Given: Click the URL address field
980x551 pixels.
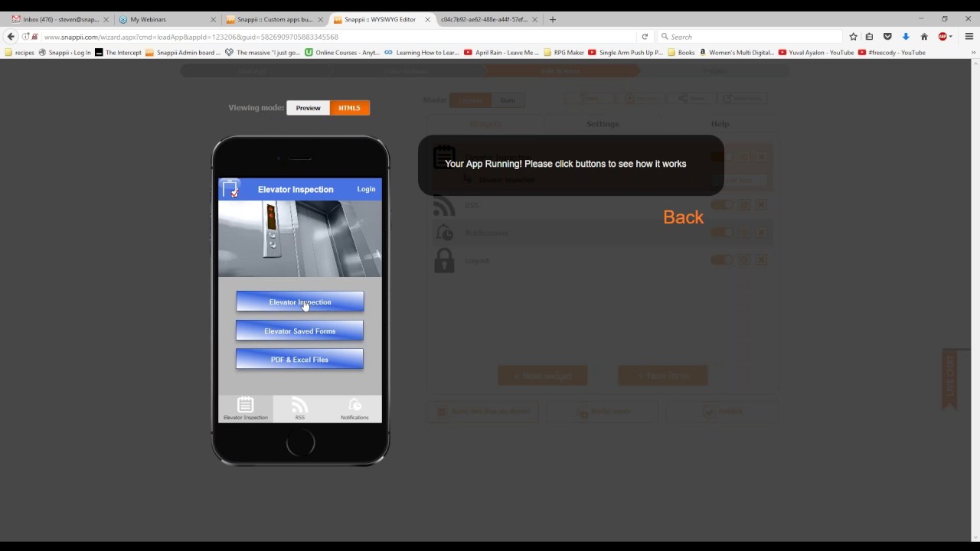Looking at the screenshot, I should point(337,37).
